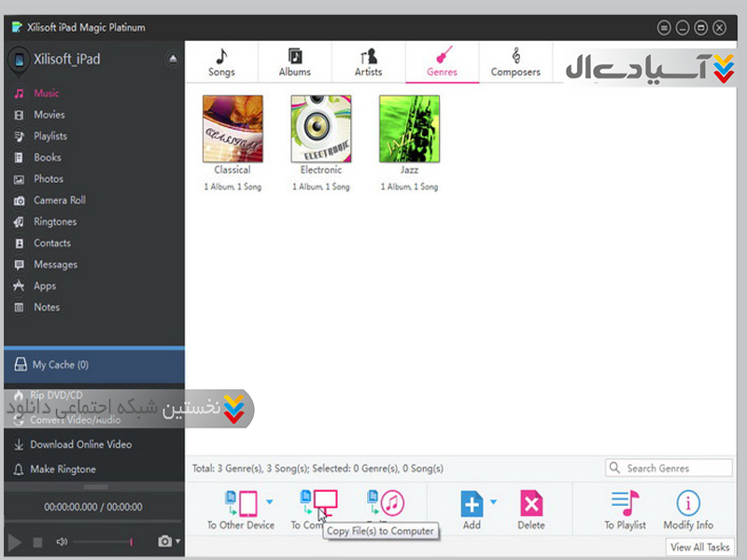
Task: Open the Composers tab
Action: [x=516, y=62]
